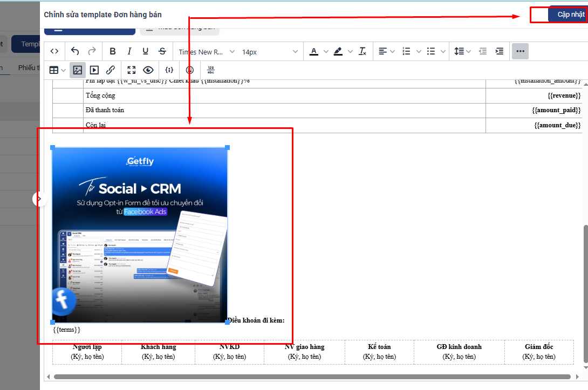The height and width of the screenshot is (390, 588).
Task: Expand numbered list style arrow
Action: pyautogui.click(x=419, y=51)
